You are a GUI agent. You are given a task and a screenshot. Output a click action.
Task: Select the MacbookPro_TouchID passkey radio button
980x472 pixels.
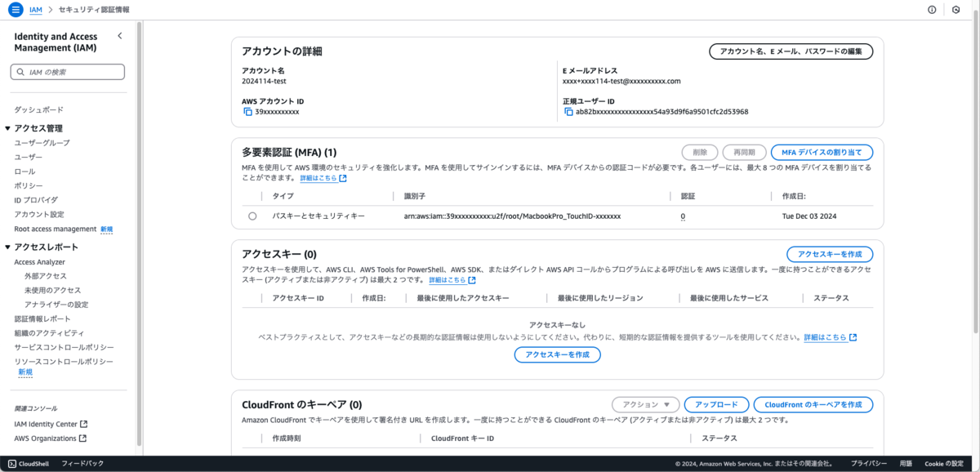point(252,216)
